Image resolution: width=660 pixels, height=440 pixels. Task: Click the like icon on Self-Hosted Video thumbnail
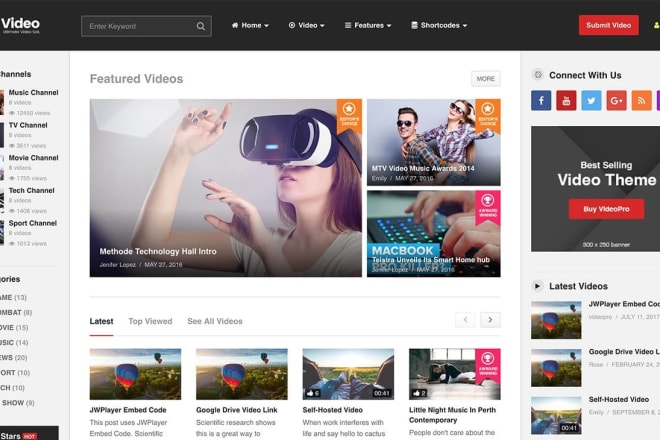point(310,393)
